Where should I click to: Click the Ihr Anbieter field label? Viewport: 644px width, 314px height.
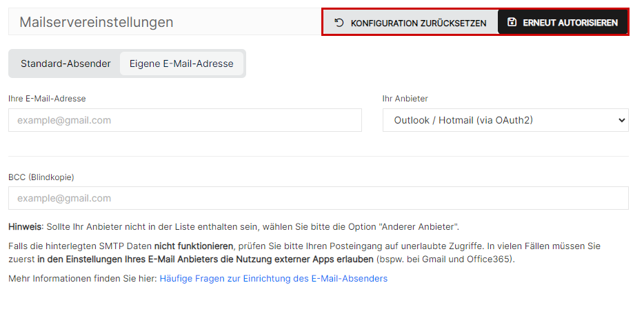[x=405, y=99]
